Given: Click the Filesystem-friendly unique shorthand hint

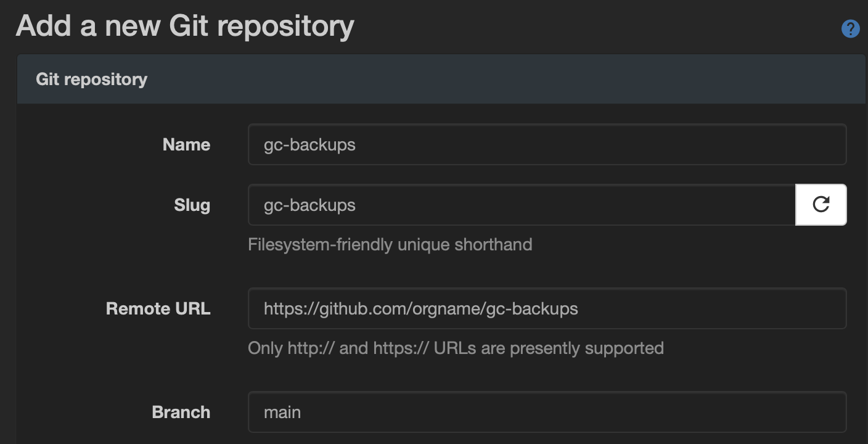Looking at the screenshot, I should coord(390,245).
